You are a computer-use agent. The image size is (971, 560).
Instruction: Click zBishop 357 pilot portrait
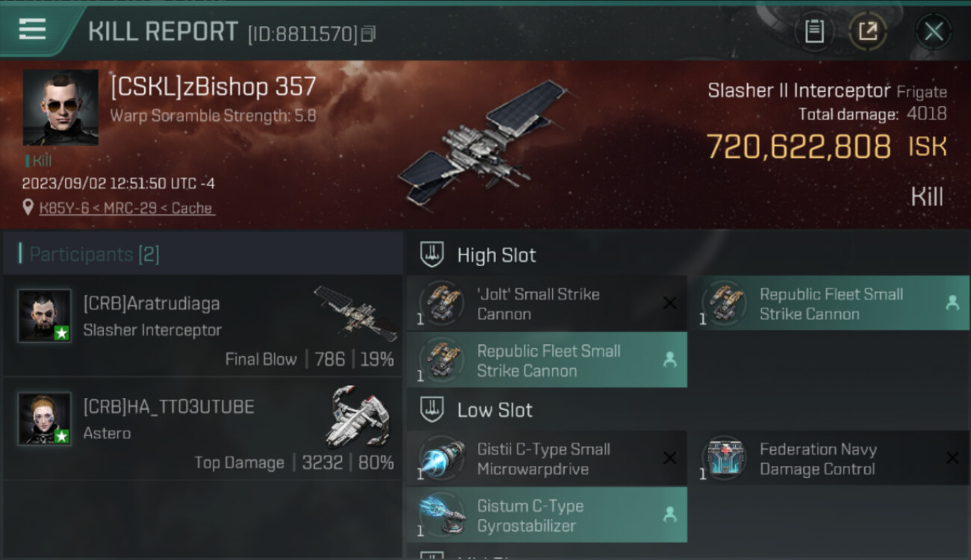click(61, 108)
